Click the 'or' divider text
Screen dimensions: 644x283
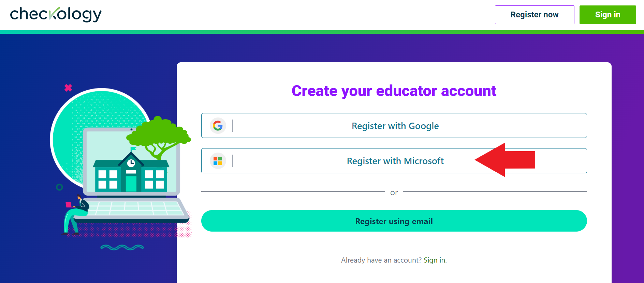pos(394,193)
